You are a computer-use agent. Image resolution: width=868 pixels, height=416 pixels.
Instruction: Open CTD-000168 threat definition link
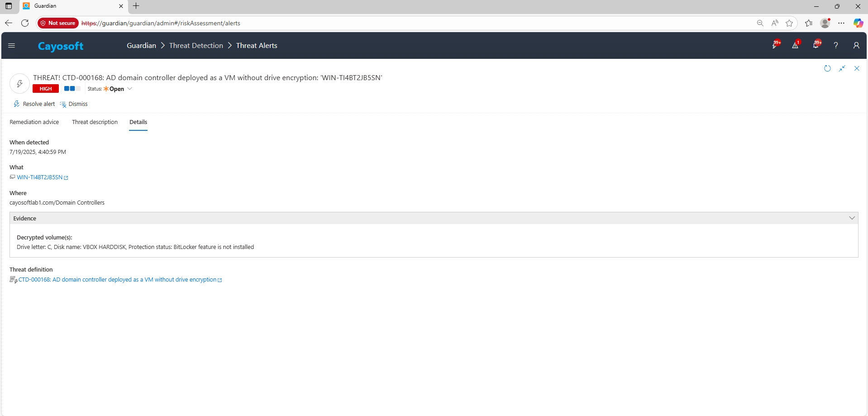pos(117,280)
